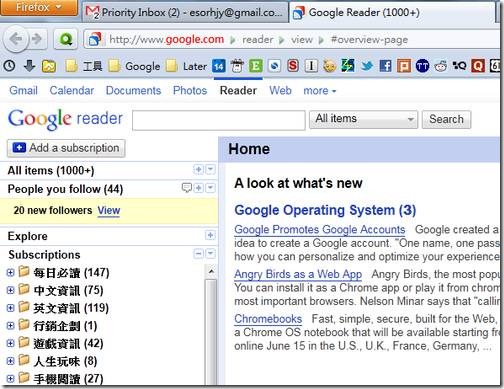Click the dark blue TT bookmark icon
Screen dimensions: 504x389
pos(422,66)
